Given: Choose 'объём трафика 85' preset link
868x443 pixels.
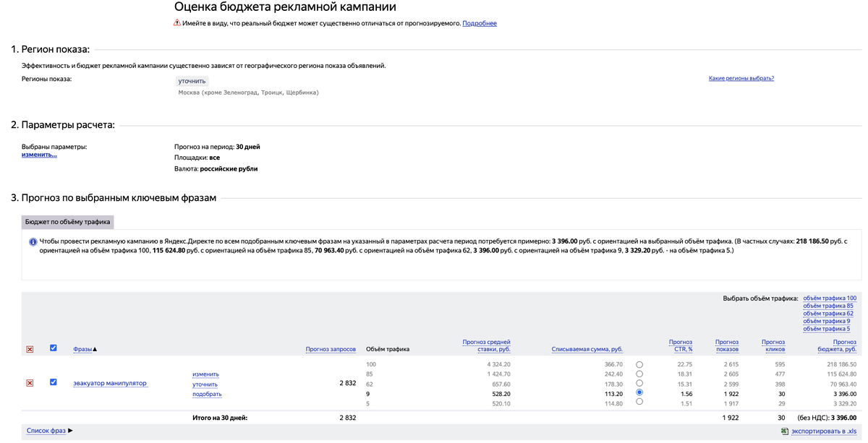Looking at the screenshot, I should click(827, 306).
